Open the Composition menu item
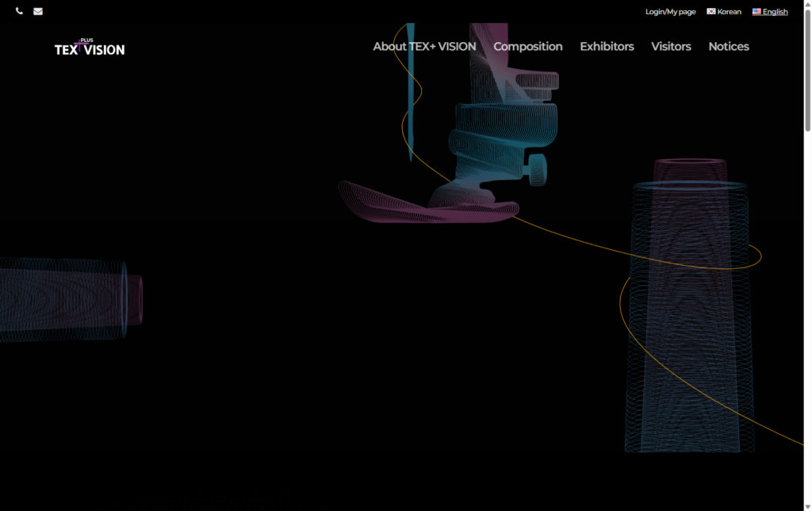Image resolution: width=812 pixels, height=511 pixels. click(528, 47)
